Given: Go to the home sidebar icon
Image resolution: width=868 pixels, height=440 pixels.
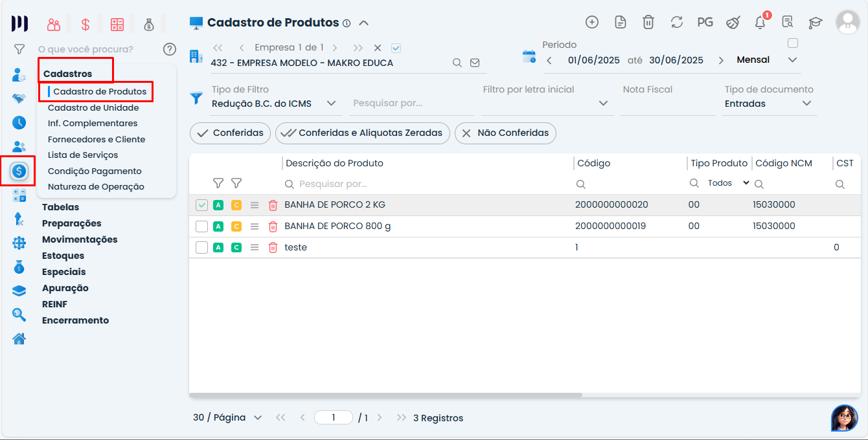Looking at the screenshot, I should (x=19, y=338).
